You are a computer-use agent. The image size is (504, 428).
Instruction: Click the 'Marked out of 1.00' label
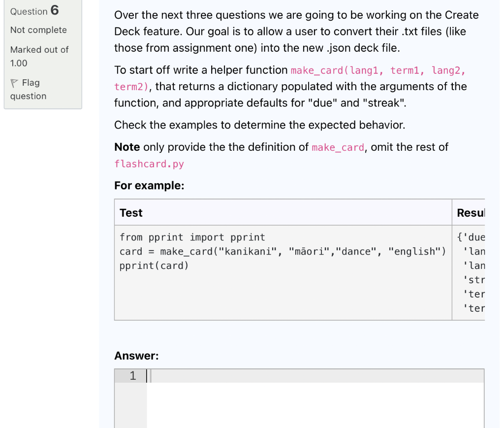[39, 56]
